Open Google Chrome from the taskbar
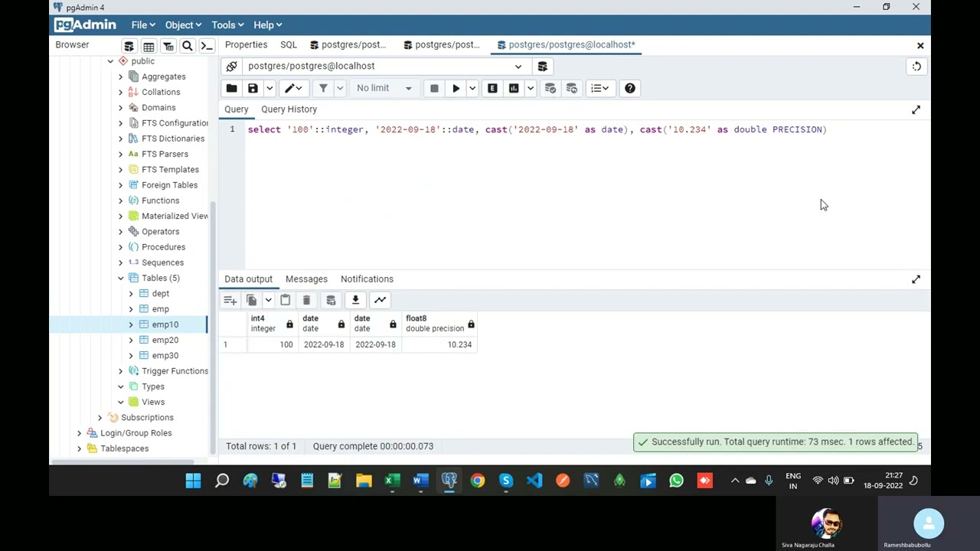This screenshot has height=551, width=980. coord(477,481)
